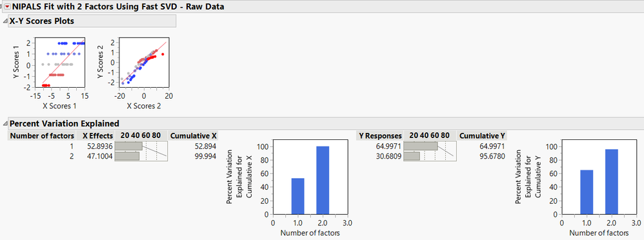
Task: Click the Number of factors axis label under Cumulative Y chart
Action: [599, 233]
